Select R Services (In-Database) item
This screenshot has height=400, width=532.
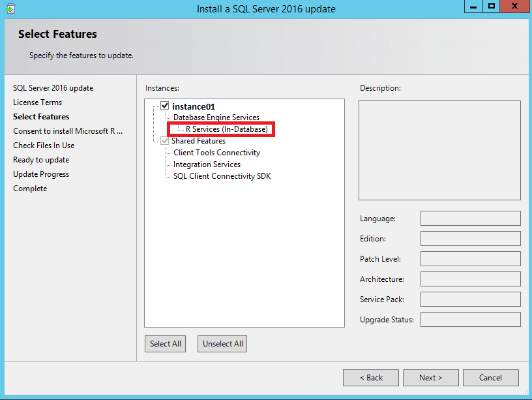(x=227, y=129)
